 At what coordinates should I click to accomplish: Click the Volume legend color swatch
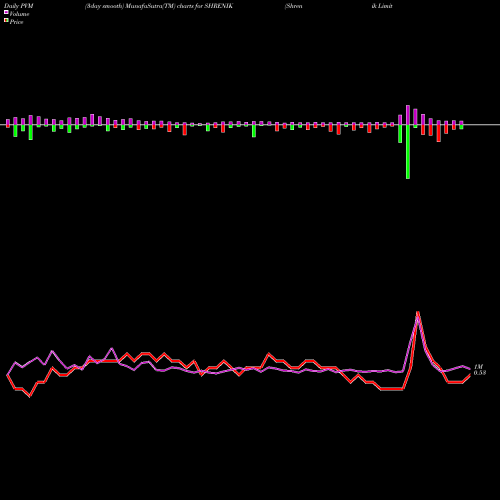pos(6,13)
